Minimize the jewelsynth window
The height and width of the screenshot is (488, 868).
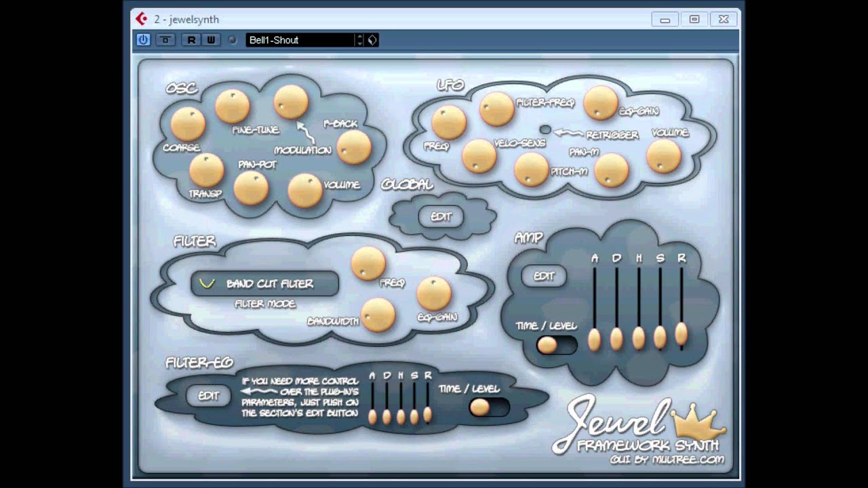(x=665, y=20)
